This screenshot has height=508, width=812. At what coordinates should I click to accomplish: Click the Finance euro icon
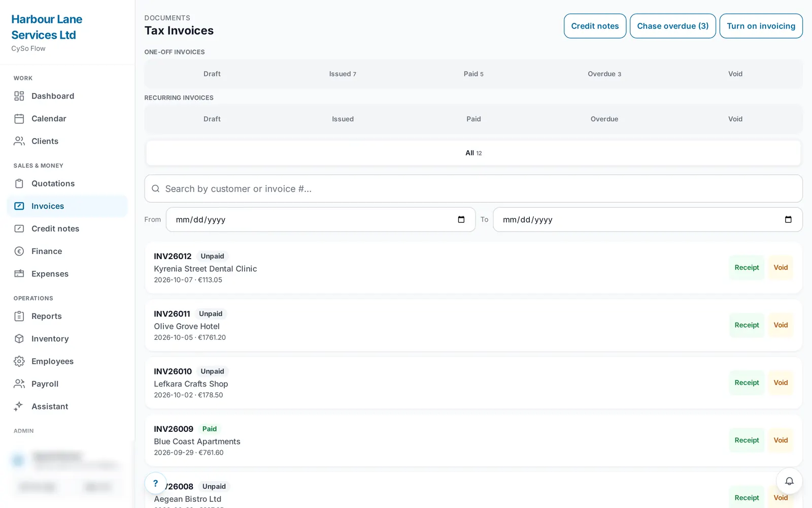point(19,251)
